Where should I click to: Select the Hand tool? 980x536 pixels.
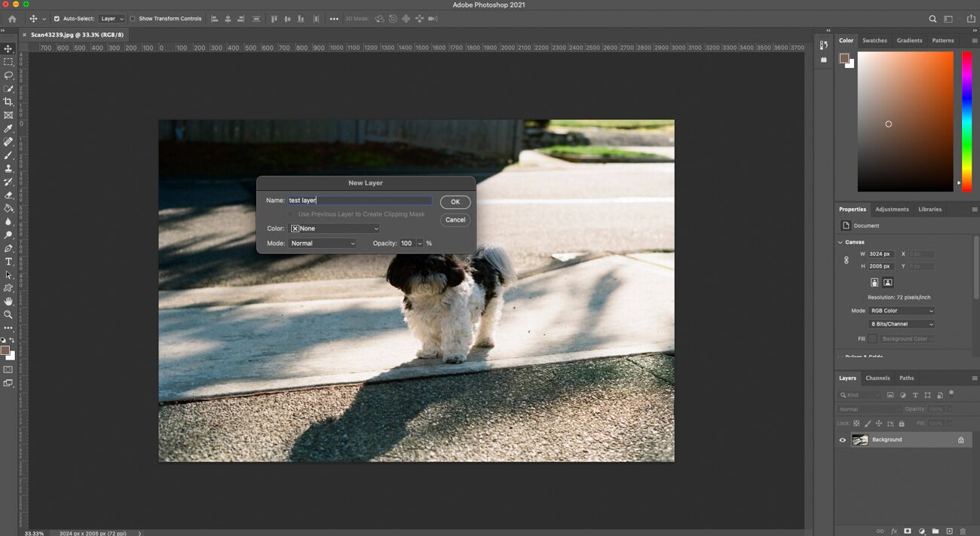(8, 302)
